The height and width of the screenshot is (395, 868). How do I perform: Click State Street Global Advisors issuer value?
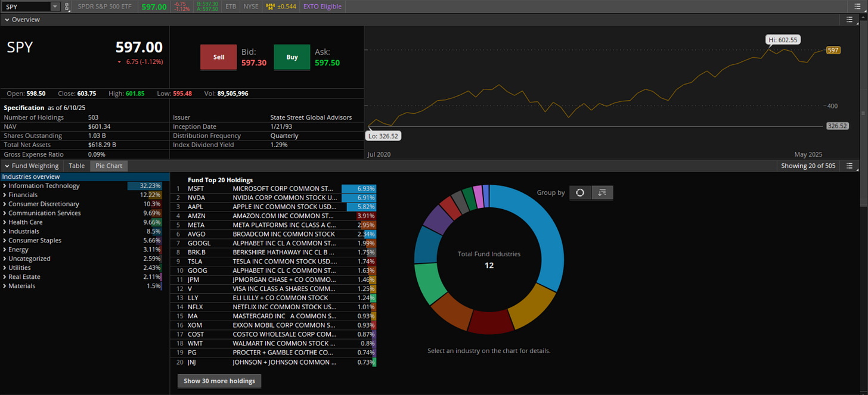(x=311, y=117)
